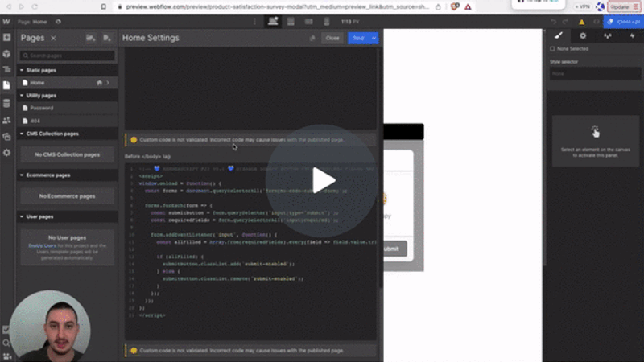Select the Home page row
The height and width of the screenshot is (362, 644).
(68, 83)
